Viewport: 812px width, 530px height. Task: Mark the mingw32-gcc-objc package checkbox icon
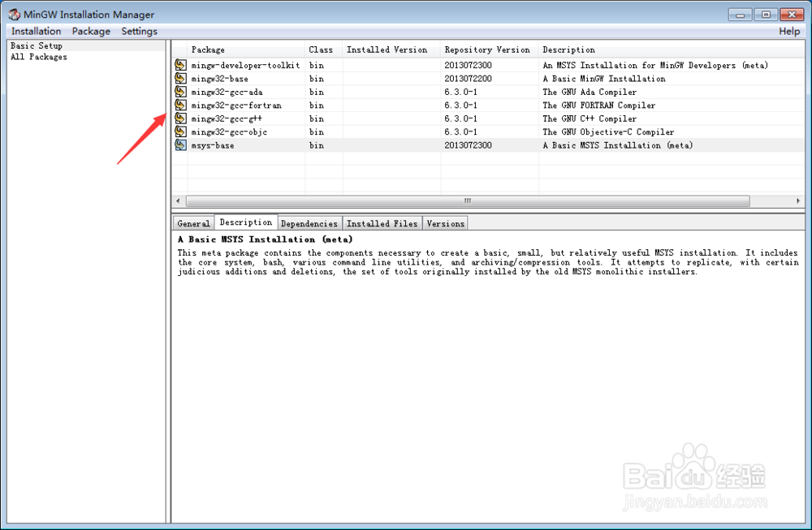tap(180, 132)
